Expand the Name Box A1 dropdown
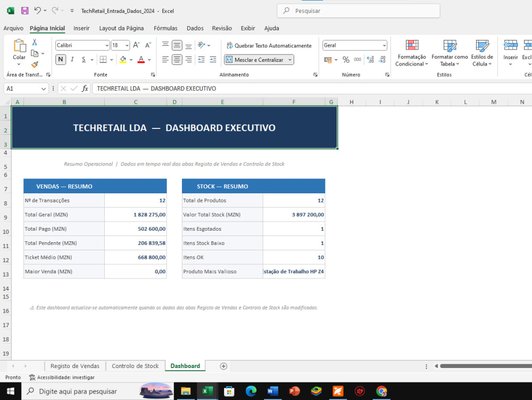Screen dimensions: 532x400 pos(44,88)
